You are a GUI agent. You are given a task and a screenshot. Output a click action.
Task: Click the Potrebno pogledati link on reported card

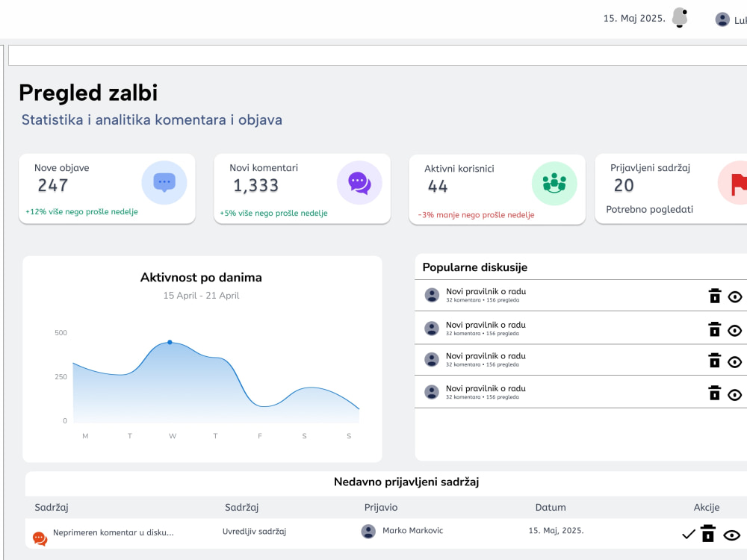(649, 210)
